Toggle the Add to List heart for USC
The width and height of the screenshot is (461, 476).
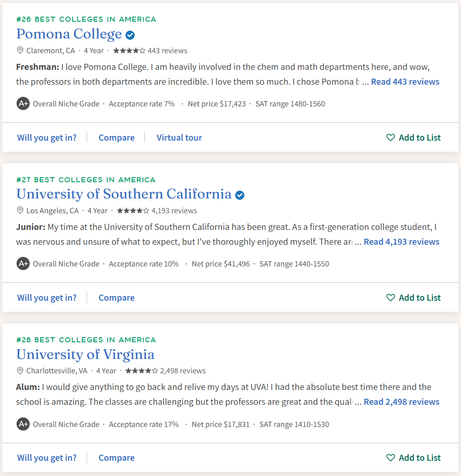tap(391, 297)
